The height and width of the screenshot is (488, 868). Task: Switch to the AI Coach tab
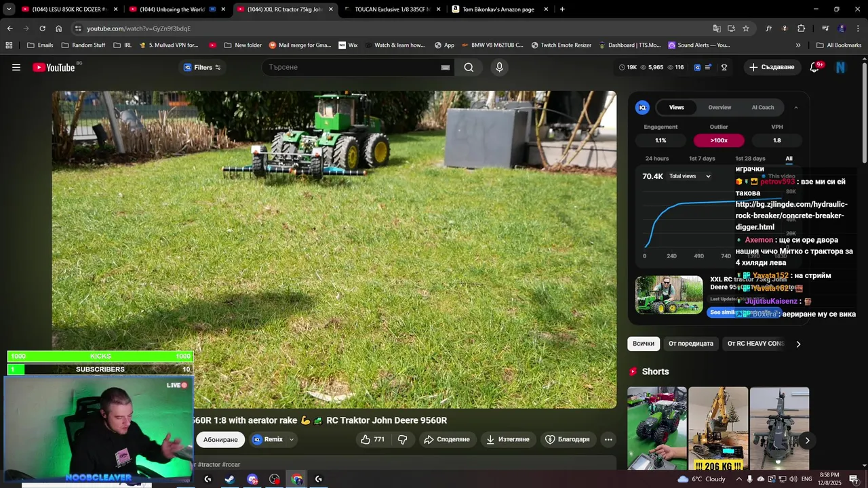[763, 107]
